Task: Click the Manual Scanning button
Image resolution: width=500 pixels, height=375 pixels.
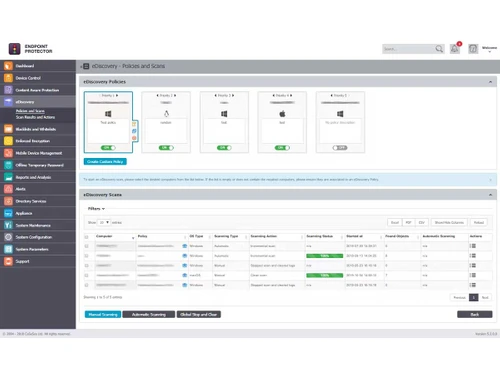Action: point(103,314)
